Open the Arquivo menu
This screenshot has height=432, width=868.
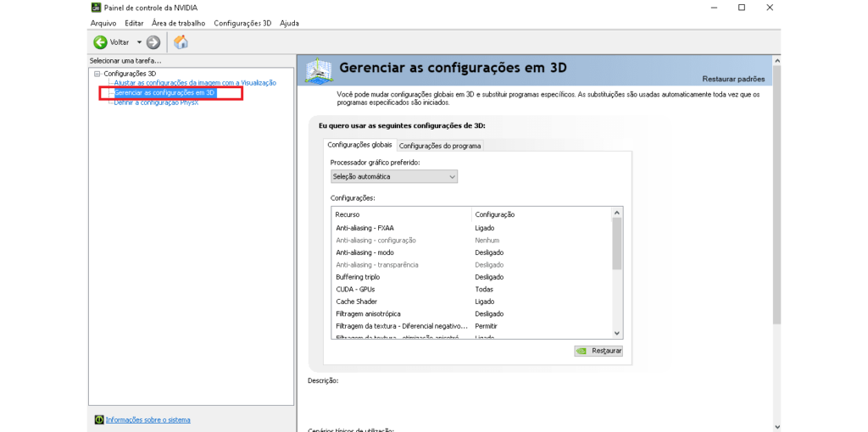(x=103, y=23)
